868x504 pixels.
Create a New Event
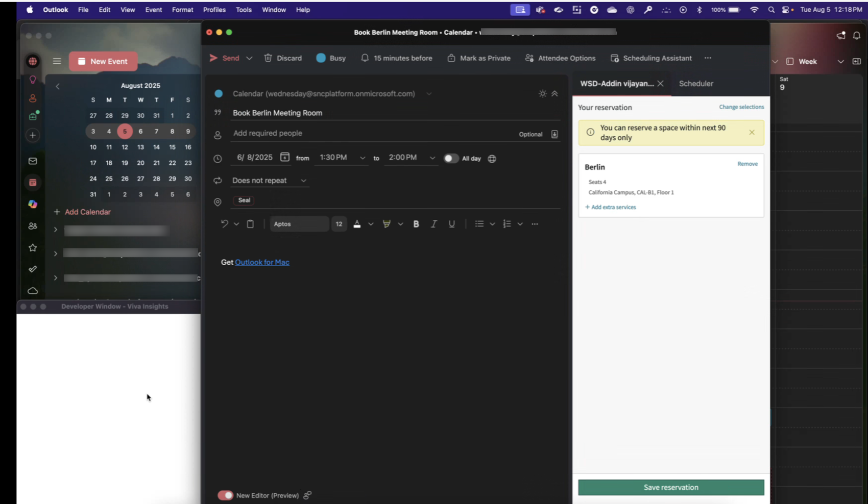(103, 61)
